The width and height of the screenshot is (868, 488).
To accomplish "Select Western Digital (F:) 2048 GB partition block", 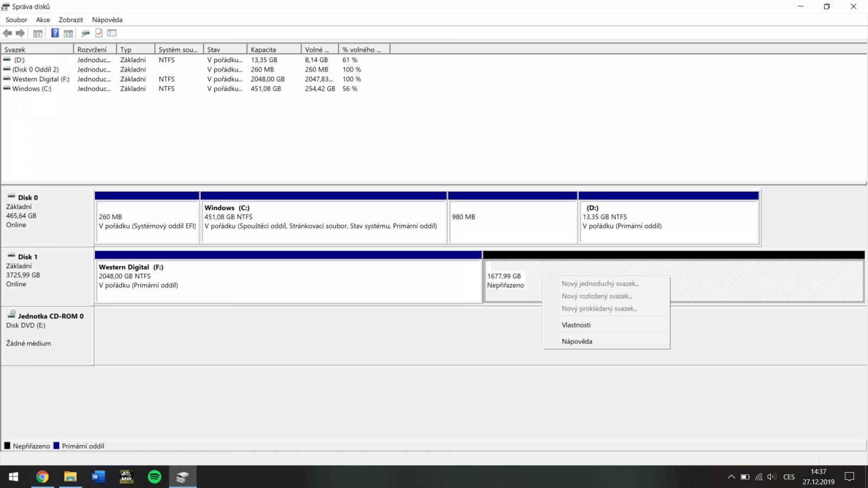I will click(x=289, y=277).
